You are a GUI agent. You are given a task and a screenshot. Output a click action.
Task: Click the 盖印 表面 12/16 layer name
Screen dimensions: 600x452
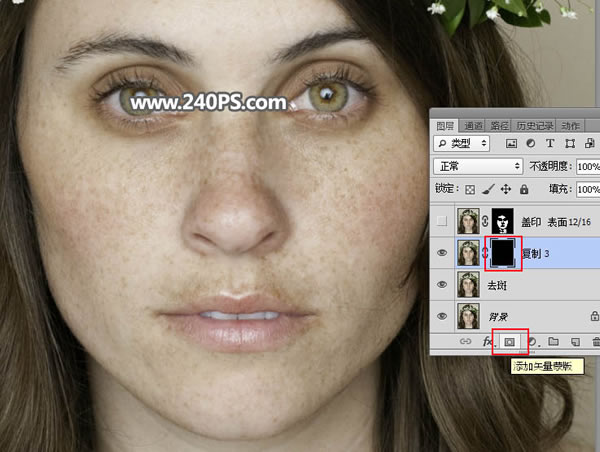point(556,222)
